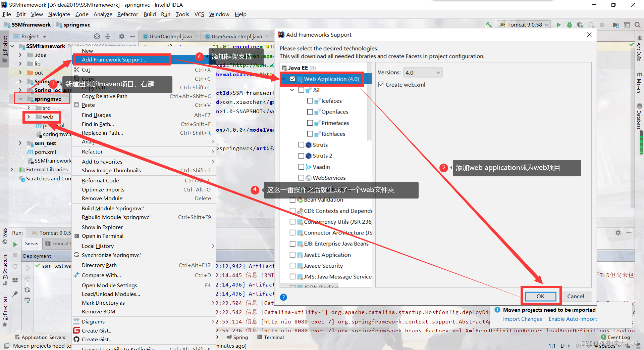Click the Import Changes link
644x350 pixels.
[x=522, y=319]
